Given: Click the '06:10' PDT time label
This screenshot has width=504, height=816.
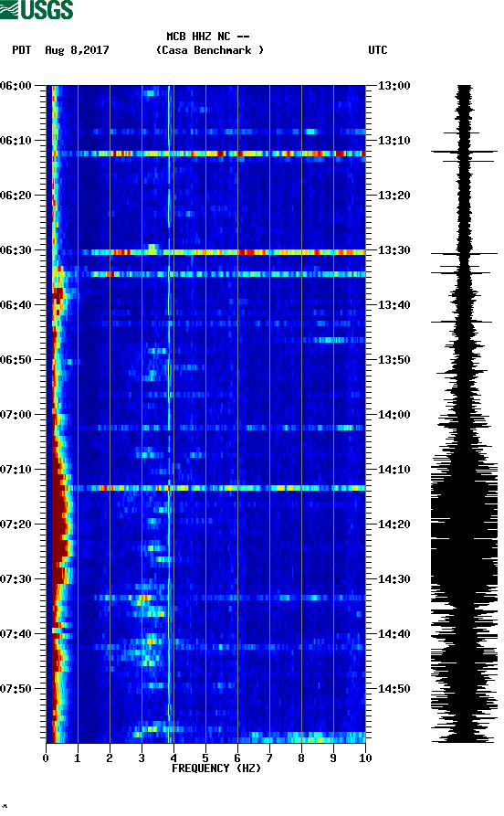Looking at the screenshot, I should (x=16, y=141).
